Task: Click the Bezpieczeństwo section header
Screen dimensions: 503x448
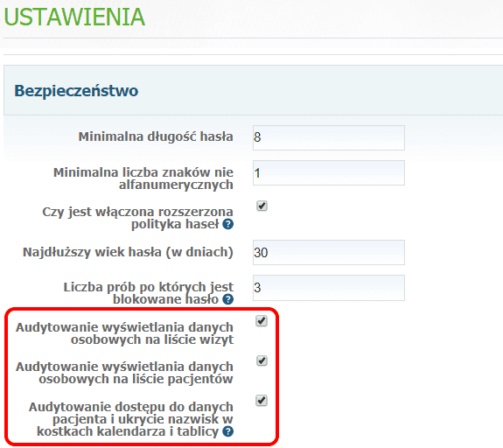Action: [x=254, y=90]
